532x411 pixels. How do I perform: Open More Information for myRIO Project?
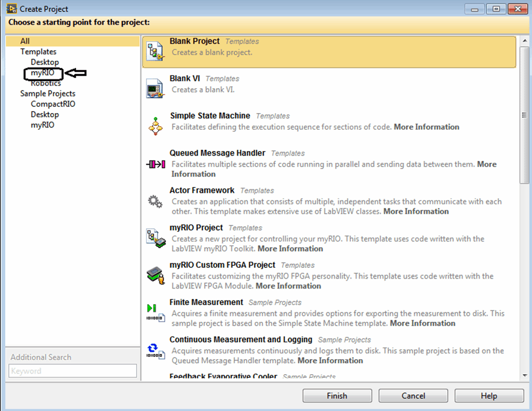pyautogui.click(x=290, y=249)
